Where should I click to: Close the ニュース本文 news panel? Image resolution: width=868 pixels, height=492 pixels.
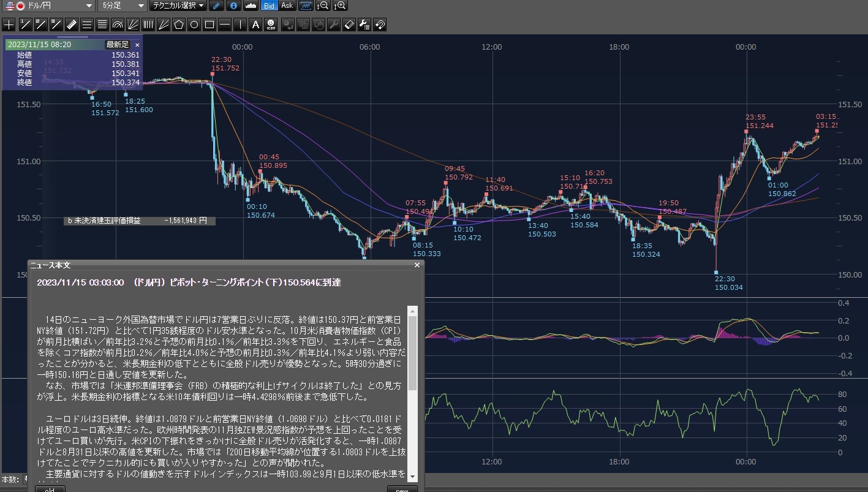[417, 265]
